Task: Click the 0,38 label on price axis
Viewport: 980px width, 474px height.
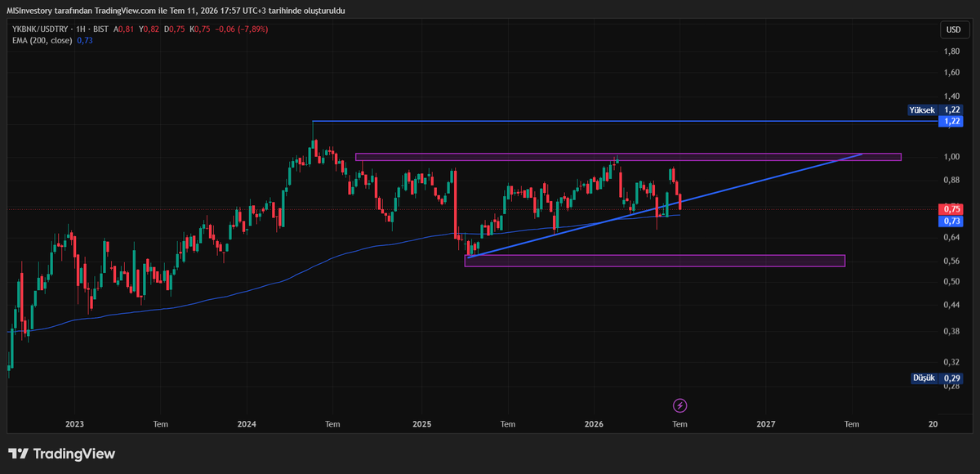Action: coord(951,332)
